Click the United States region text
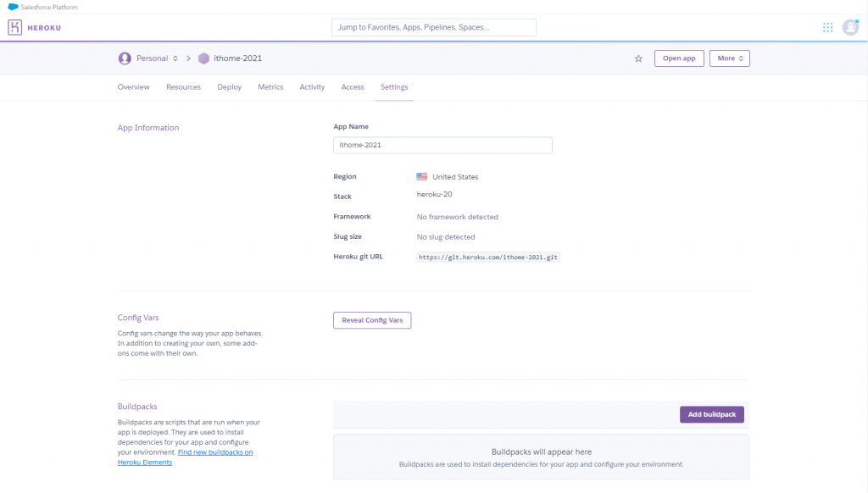The image size is (868, 493). point(455,177)
